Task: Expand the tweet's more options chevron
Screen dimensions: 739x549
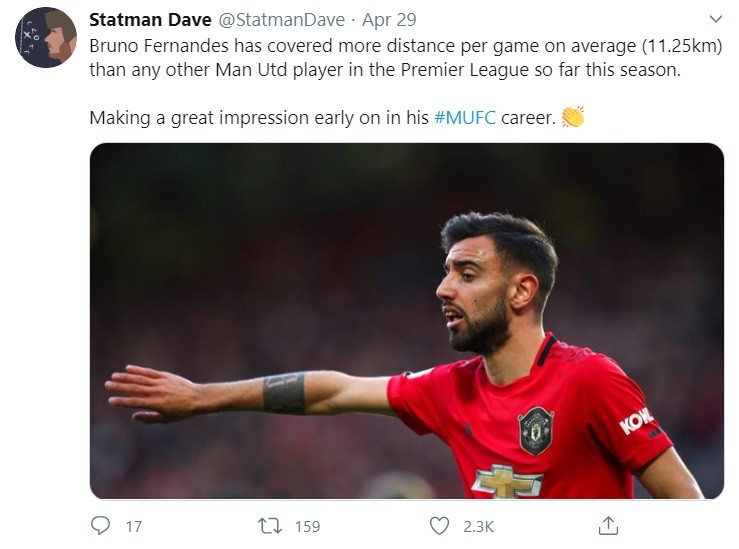Action: tap(715, 19)
